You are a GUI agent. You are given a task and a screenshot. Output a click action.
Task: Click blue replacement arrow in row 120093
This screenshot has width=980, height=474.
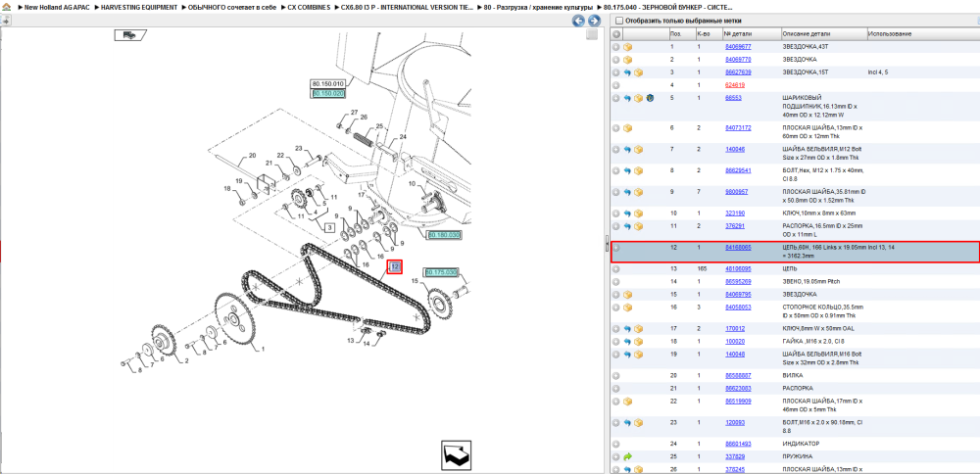(627, 423)
